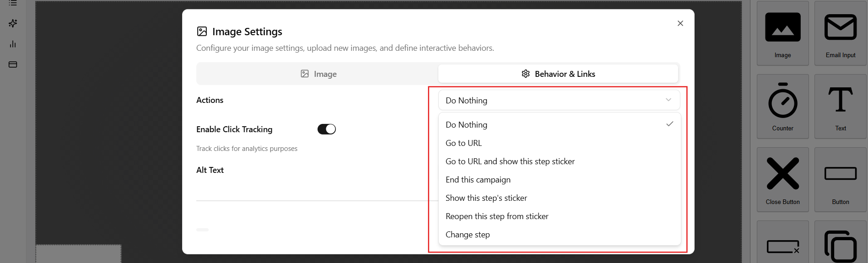This screenshot has width=868, height=263.
Task: Switch to the Image tab
Action: tap(318, 74)
